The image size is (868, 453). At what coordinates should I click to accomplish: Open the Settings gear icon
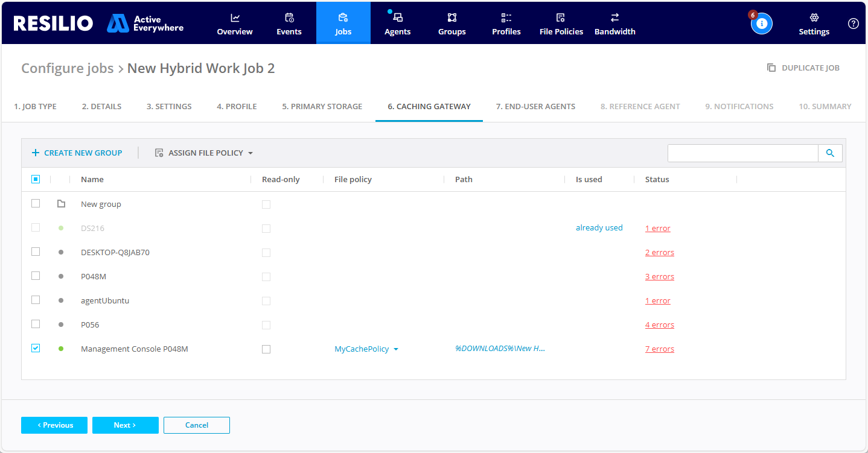[814, 18]
